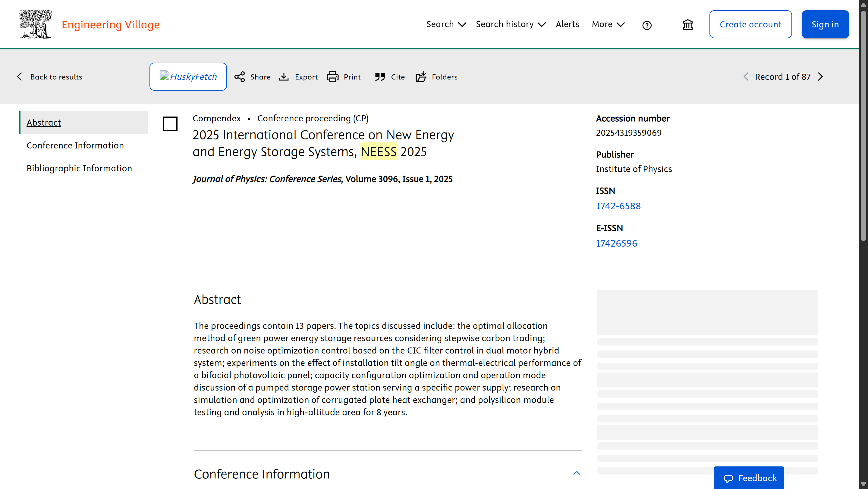
Task: Click the Cite label text
Action: tap(398, 77)
